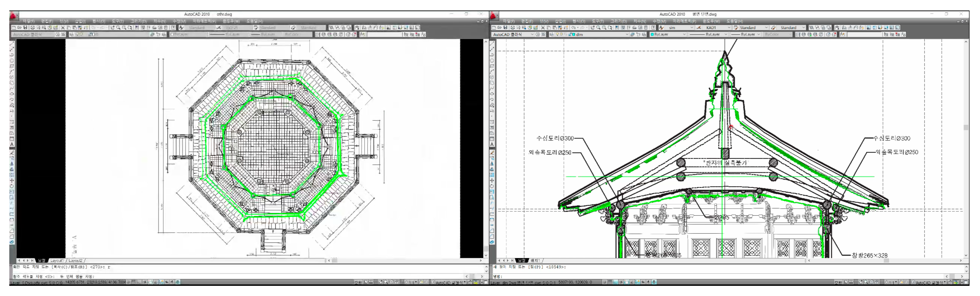Open Layer Properties Manager beside dim layer

pyautogui.click(x=551, y=35)
